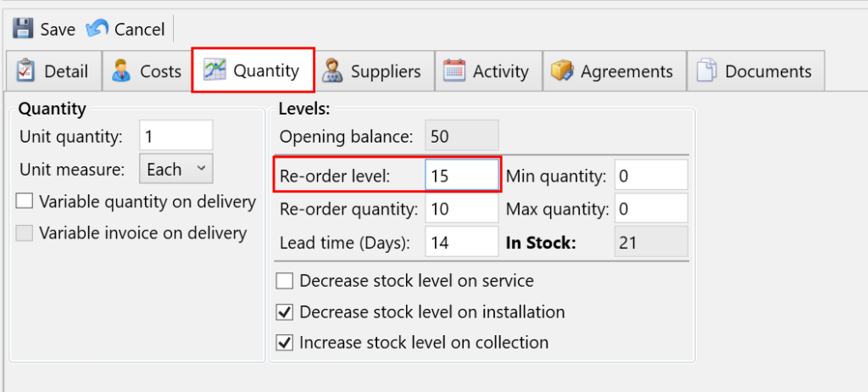Open the Unit measure dropdown
Screen dimensions: 868x392
click(175, 169)
